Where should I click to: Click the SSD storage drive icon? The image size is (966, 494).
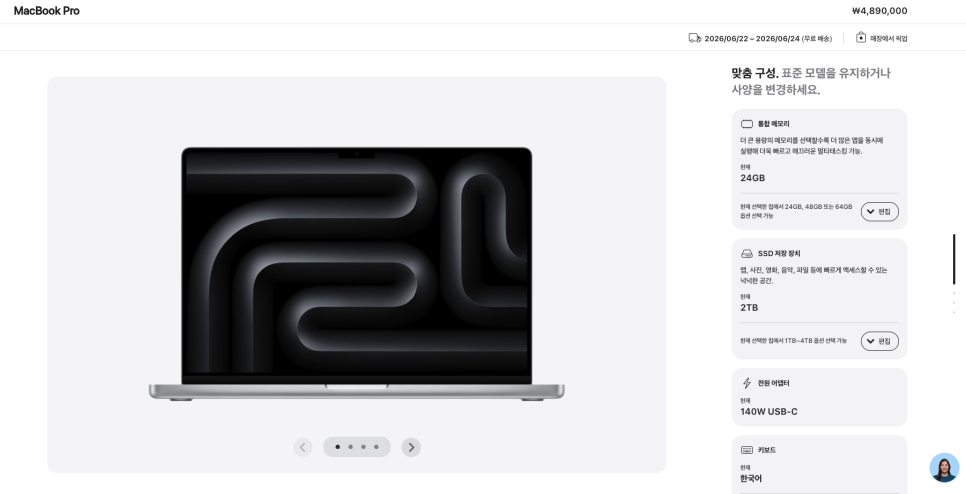click(747, 254)
